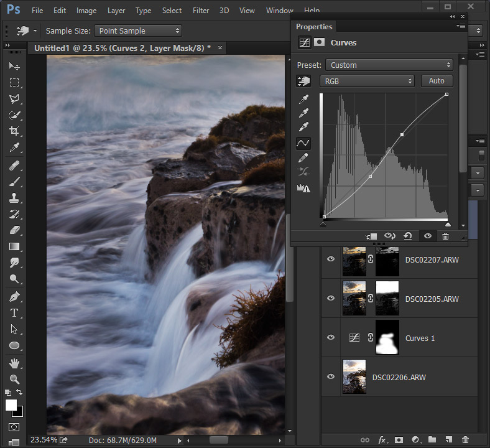Open the Filter menu
490x448 pixels.
pyautogui.click(x=201, y=11)
